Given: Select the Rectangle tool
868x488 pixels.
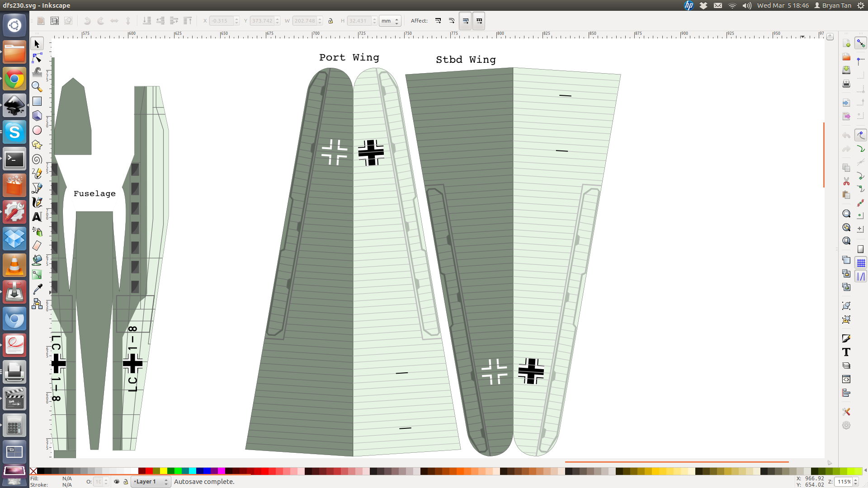Looking at the screenshot, I should (37, 101).
